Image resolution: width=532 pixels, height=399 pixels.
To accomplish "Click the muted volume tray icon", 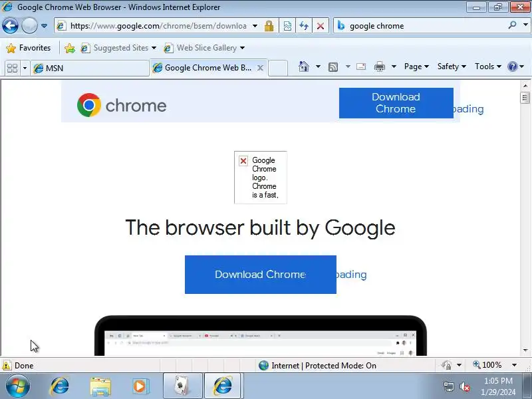I will (465, 386).
